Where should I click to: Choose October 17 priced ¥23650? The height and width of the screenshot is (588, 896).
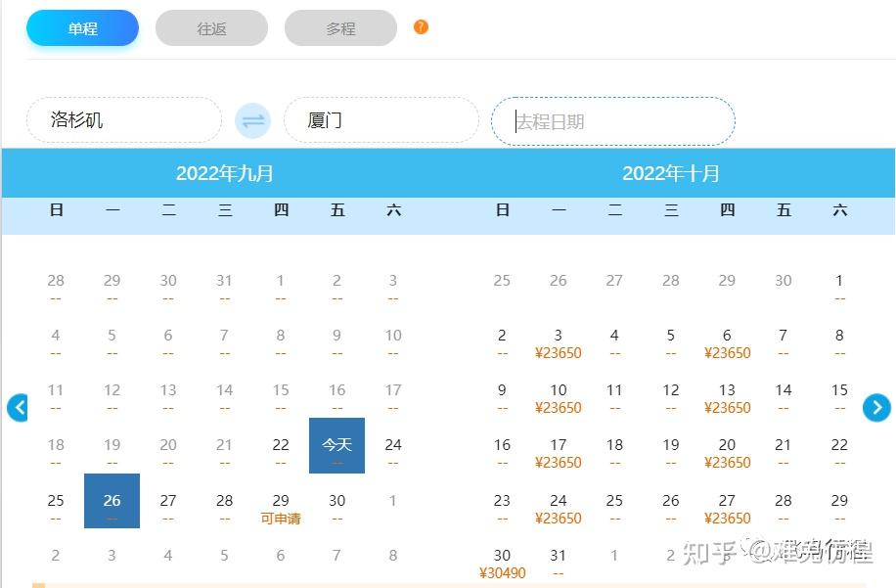559,453
